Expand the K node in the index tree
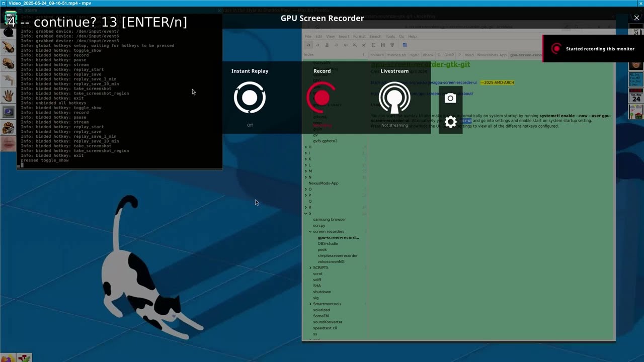Screen dimensions: 644x362 click(x=306, y=159)
